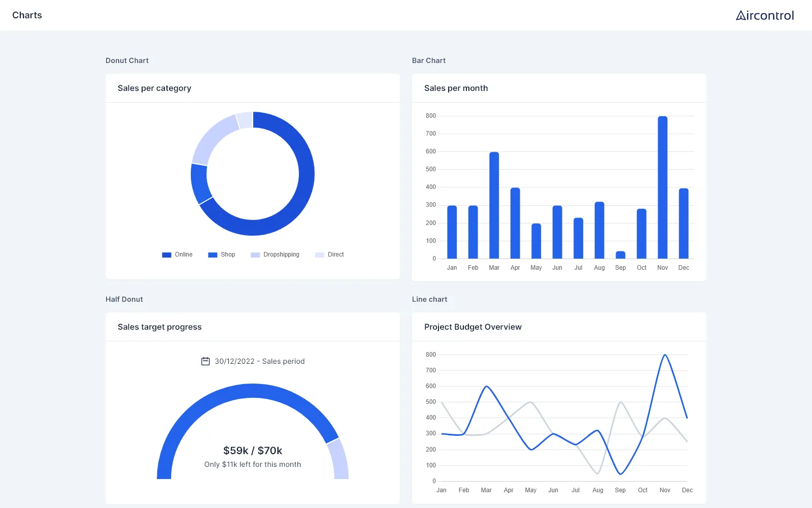Click the Bar Chart section label
Screen dimensions: 812x508
tap(429, 60)
